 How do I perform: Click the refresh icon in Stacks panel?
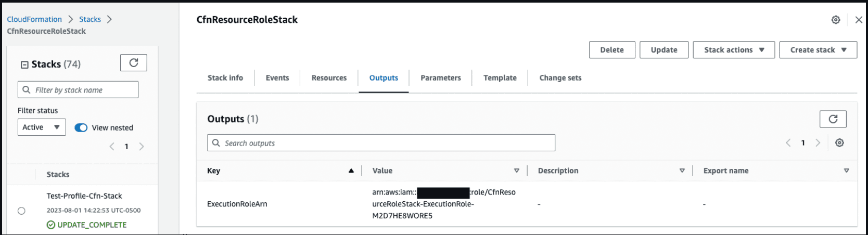pos(134,63)
